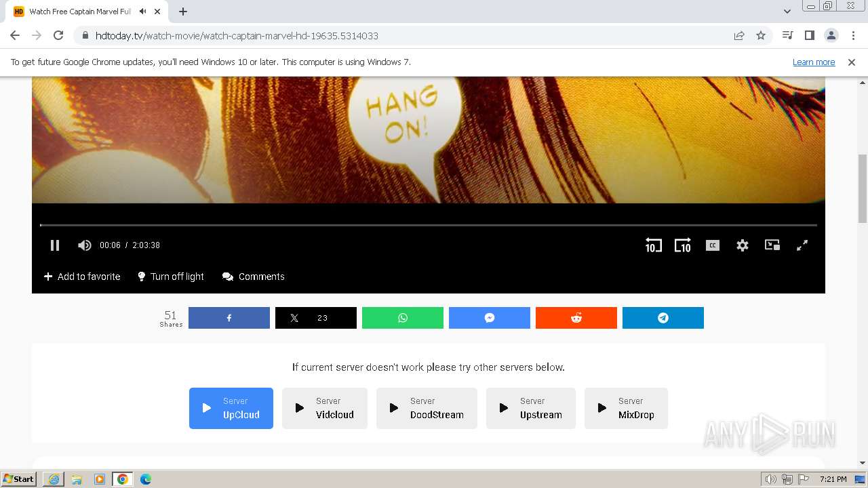Toggle closed captions CC button
Viewport: 868px width, 488px height.
click(712, 245)
